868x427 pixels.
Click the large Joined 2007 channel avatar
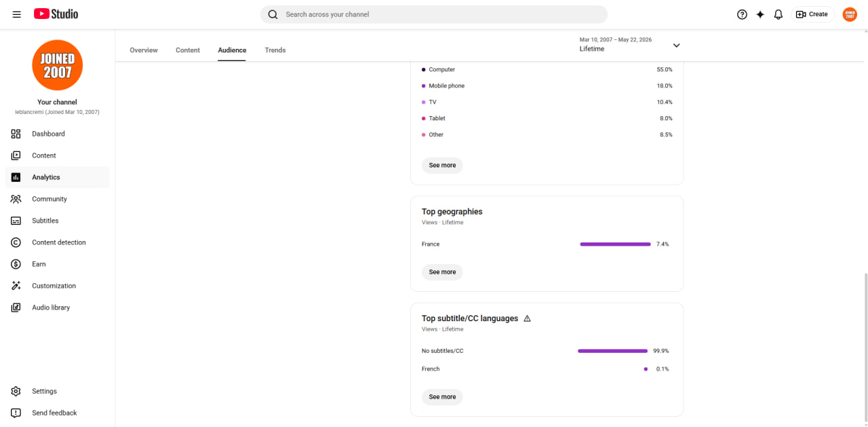(57, 65)
